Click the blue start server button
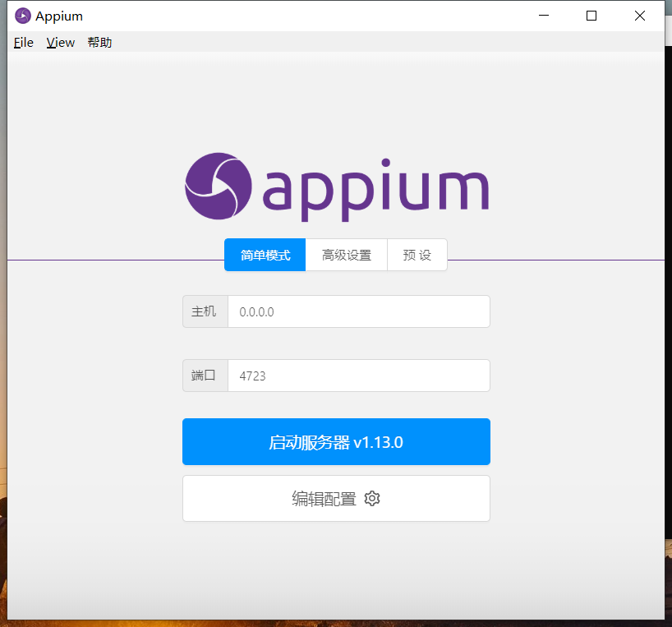672x627 pixels. (336, 441)
